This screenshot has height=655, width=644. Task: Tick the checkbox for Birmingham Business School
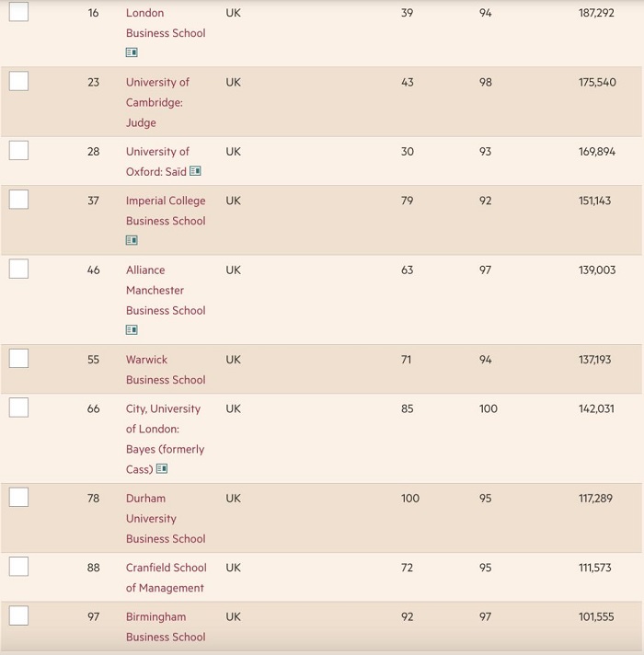18,615
